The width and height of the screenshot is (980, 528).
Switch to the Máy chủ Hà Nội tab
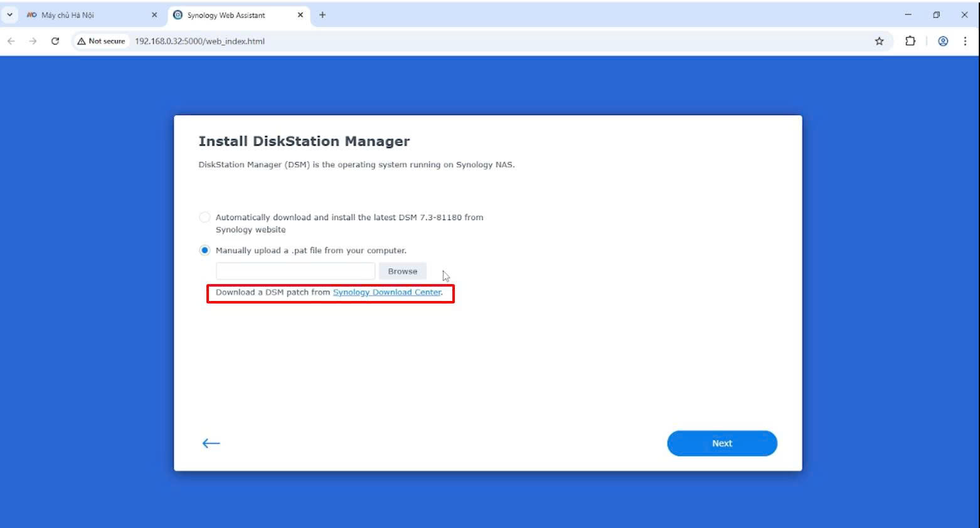coord(82,15)
